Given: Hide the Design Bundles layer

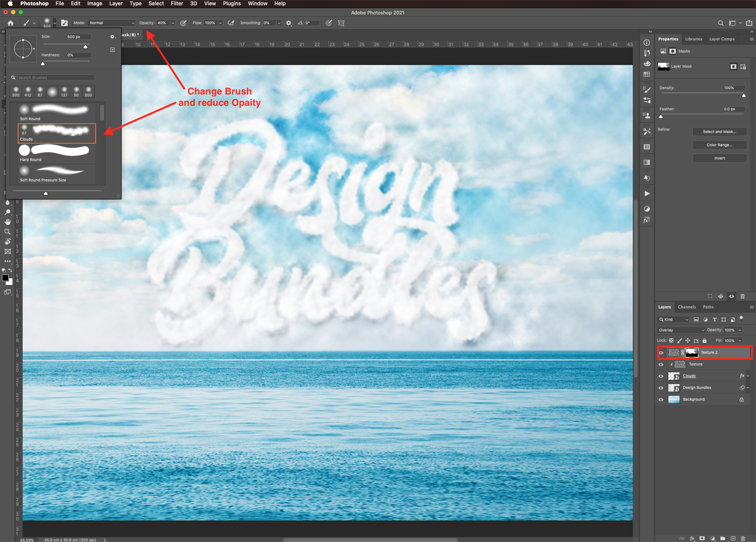Looking at the screenshot, I should pyautogui.click(x=661, y=388).
